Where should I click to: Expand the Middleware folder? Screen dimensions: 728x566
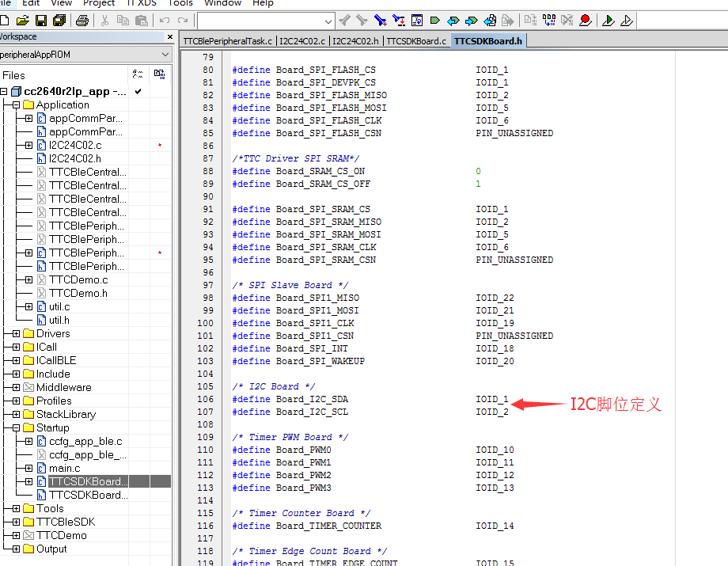click(17, 388)
